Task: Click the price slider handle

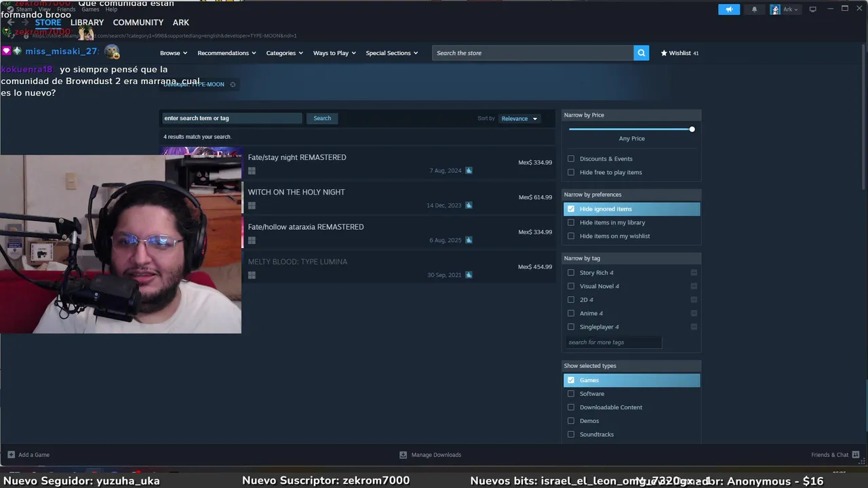Action: (692, 129)
